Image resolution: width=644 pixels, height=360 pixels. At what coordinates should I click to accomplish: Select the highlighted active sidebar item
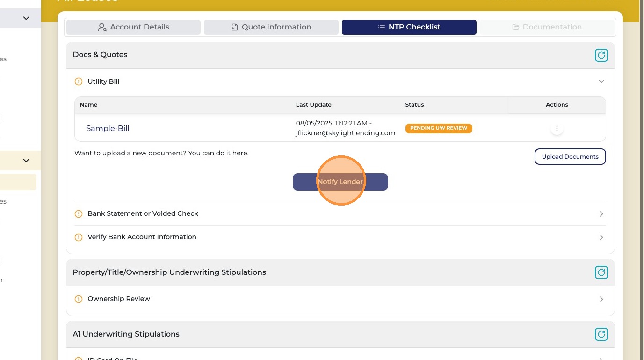[x=18, y=182]
